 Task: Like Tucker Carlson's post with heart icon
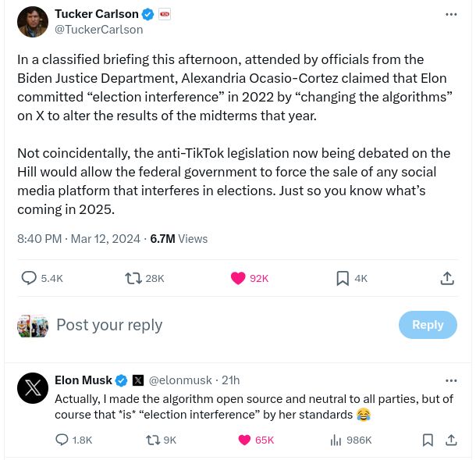click(x=239, y=278)
